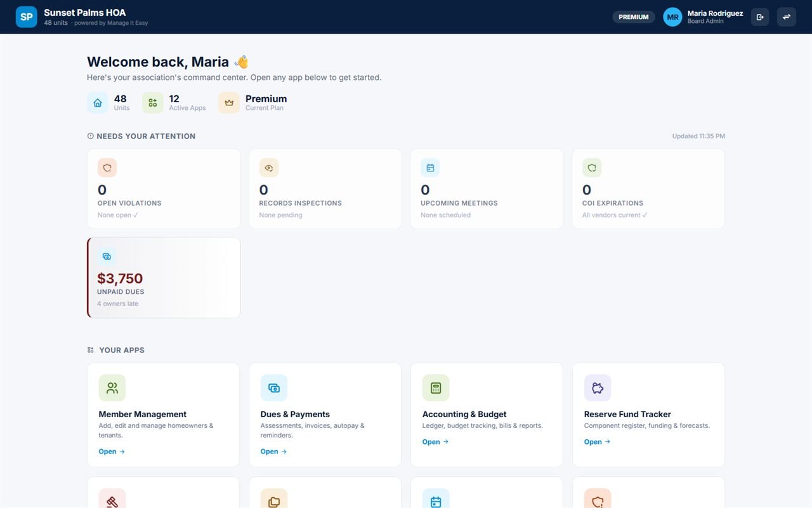Viewport: 812px width, 508px height.
Task: Click the switch association arrows icon
Action: point(787,17)
